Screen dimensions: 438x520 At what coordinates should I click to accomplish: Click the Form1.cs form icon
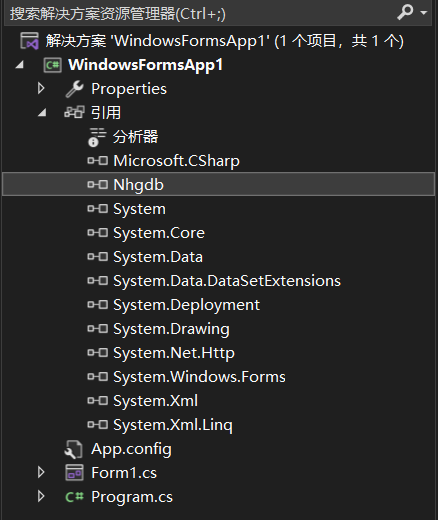click(x=74, y=473)
